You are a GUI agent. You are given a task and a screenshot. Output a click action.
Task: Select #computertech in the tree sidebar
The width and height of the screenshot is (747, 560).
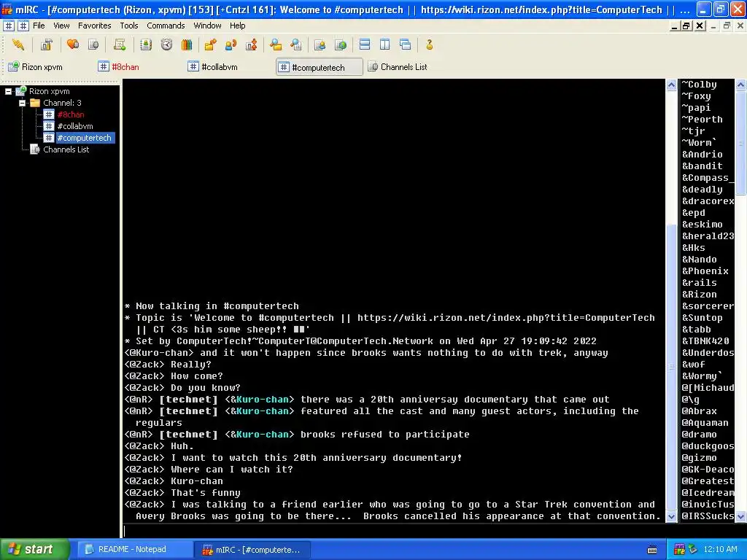point(84,138)
